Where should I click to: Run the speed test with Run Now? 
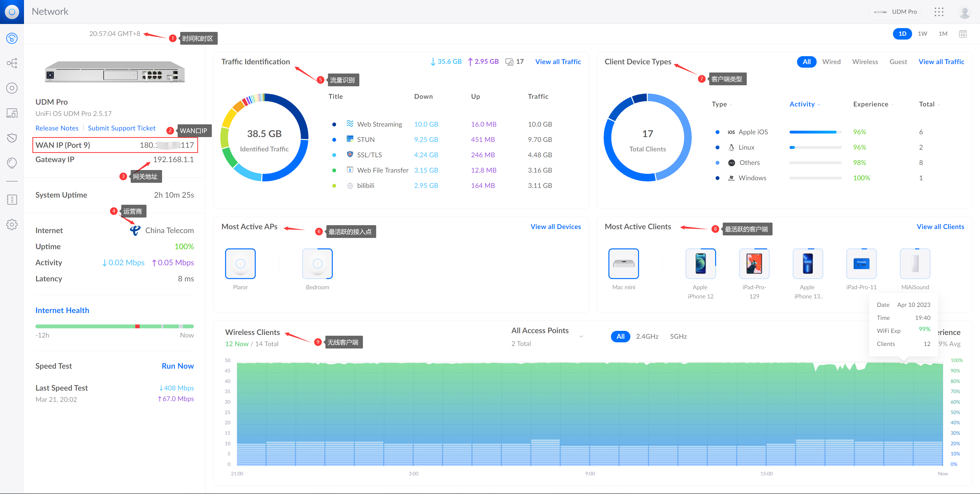tap(178, 366)
